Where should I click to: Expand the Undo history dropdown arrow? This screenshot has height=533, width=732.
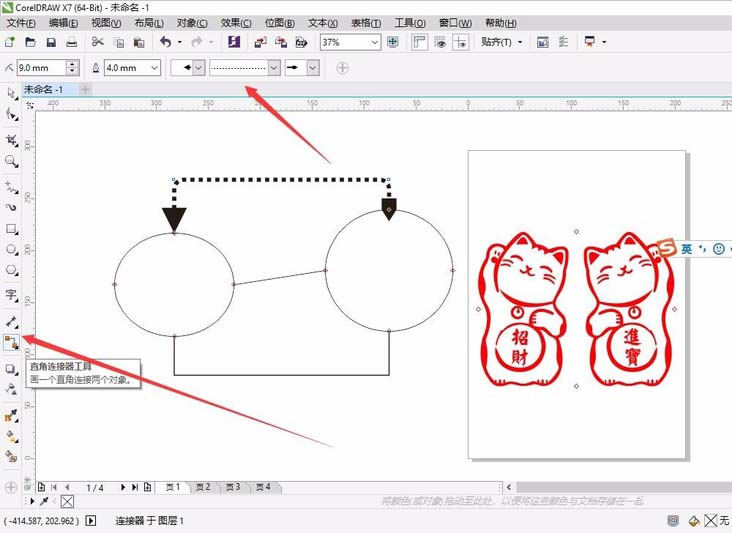[x=180, y=42]
